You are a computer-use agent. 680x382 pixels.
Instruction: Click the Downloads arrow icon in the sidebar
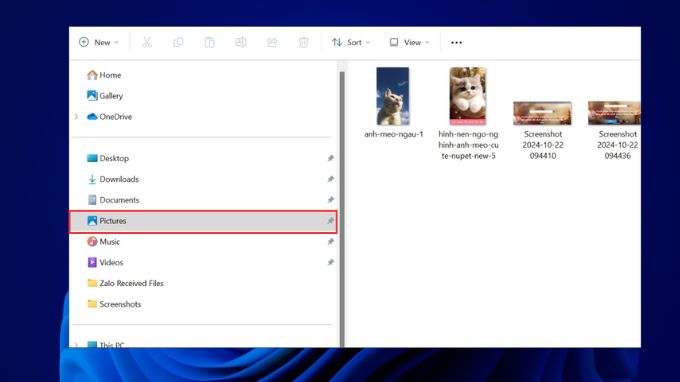92,179
